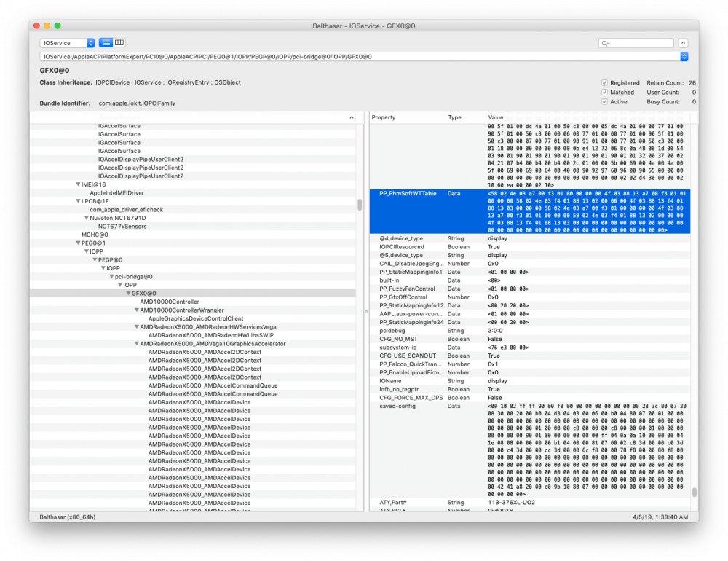This screenshot has height=561, width=728.
Task: Select the CFG_USE_SCANOUT property row
Action: (x=530, y=356)
